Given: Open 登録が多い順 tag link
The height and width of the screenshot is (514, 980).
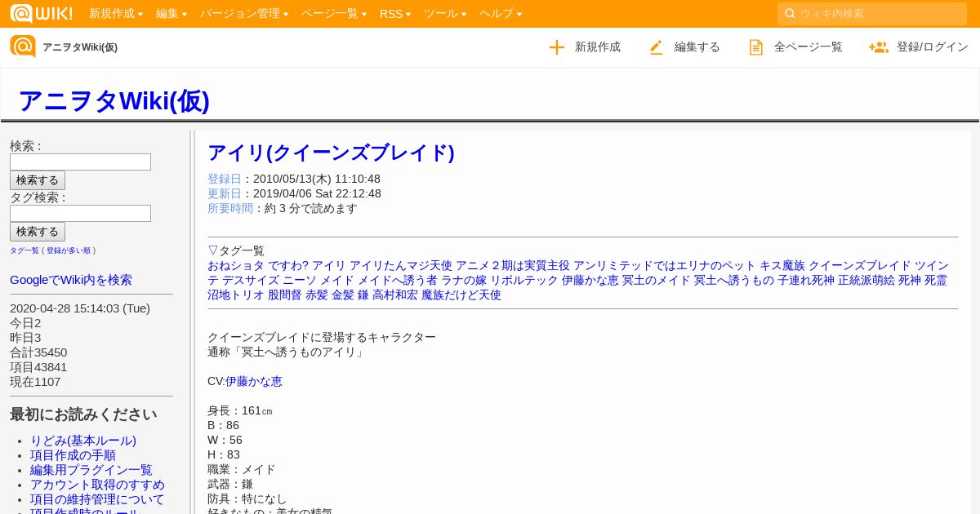Looking at the screenshot, I should click(69, 250).
